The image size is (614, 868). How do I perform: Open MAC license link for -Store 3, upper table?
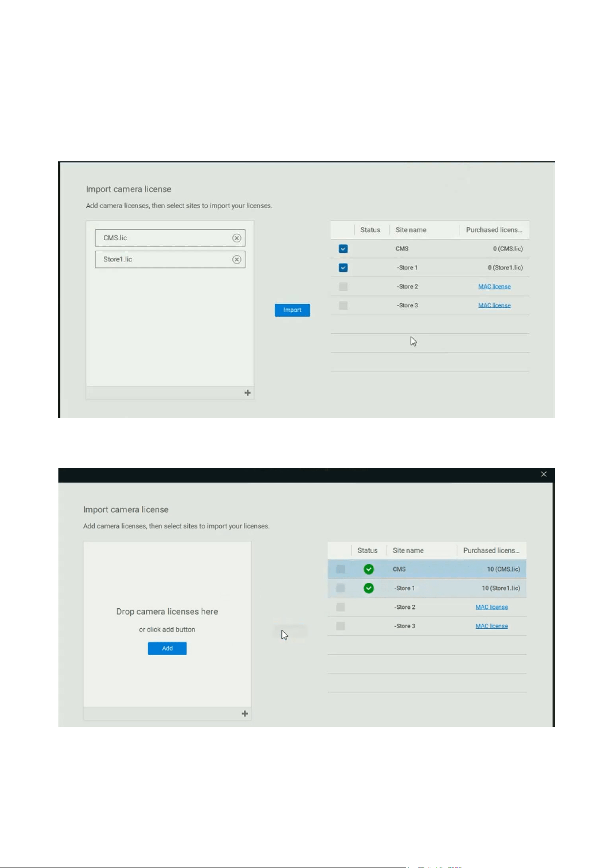(x=494, y=306)
